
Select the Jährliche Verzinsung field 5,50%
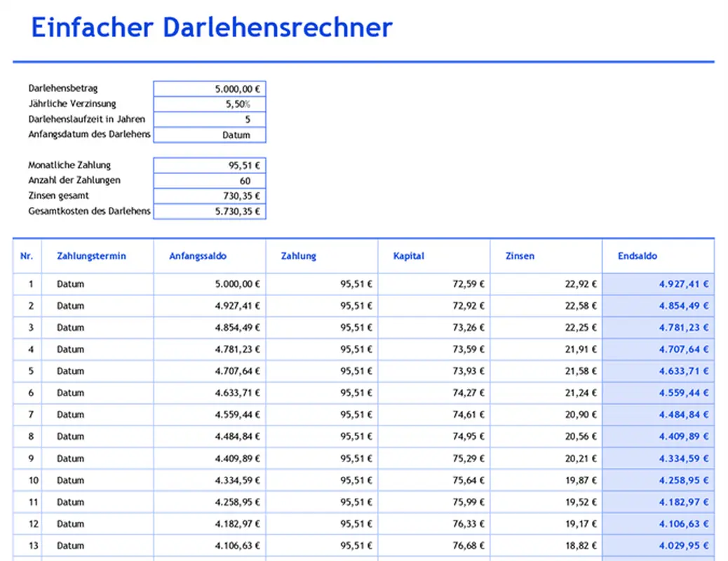point(210,104)
